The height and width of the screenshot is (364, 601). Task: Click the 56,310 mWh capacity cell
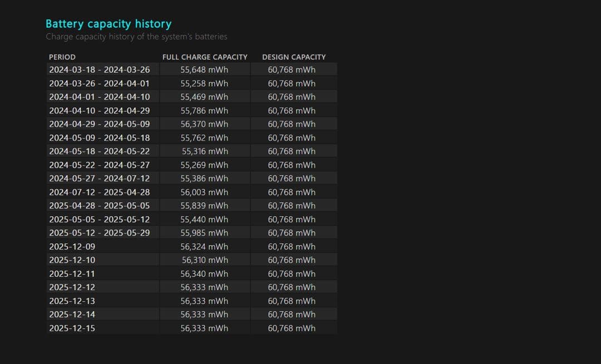(205, 260)
